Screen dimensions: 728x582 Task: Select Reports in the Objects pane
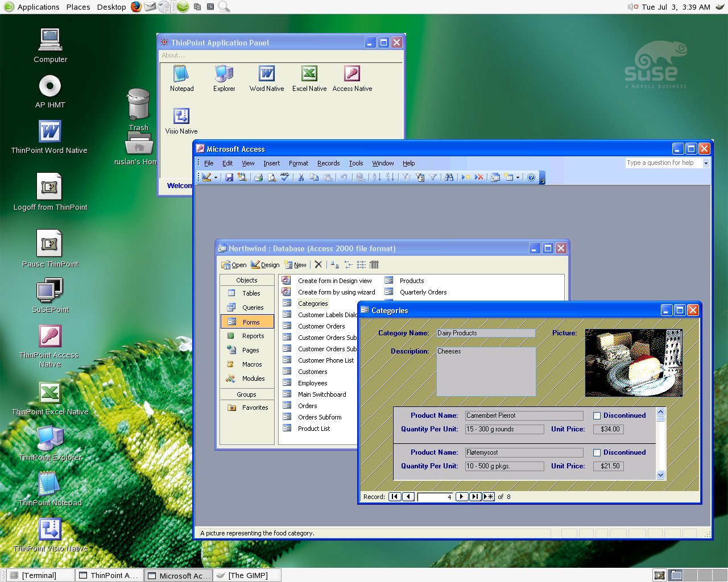click(247, 336)
